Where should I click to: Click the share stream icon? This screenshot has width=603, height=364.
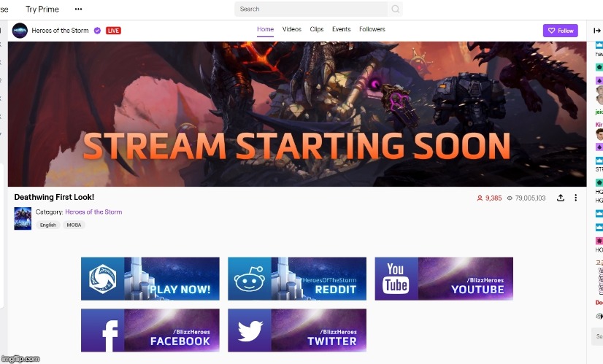[561, 198]
